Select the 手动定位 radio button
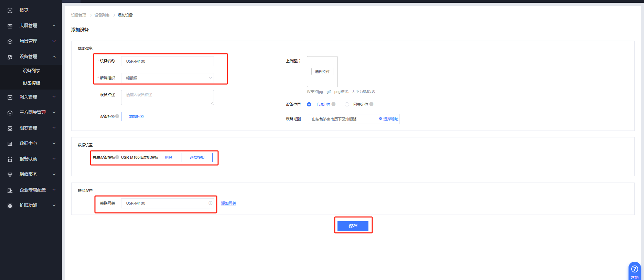The width and height of the screenshot is (644, 280). click(309, 104)
